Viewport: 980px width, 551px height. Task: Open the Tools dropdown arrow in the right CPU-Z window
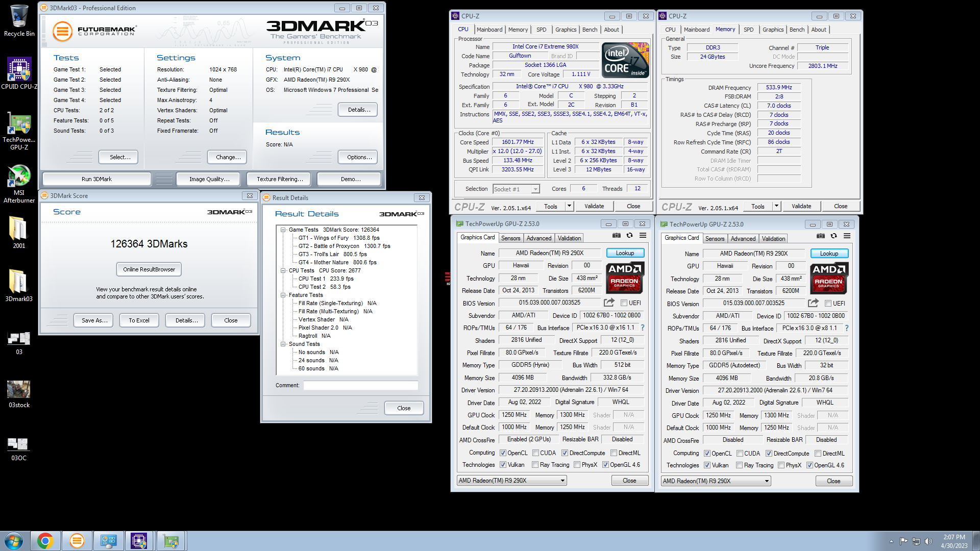pyautogui.click(x=776, y=206)
